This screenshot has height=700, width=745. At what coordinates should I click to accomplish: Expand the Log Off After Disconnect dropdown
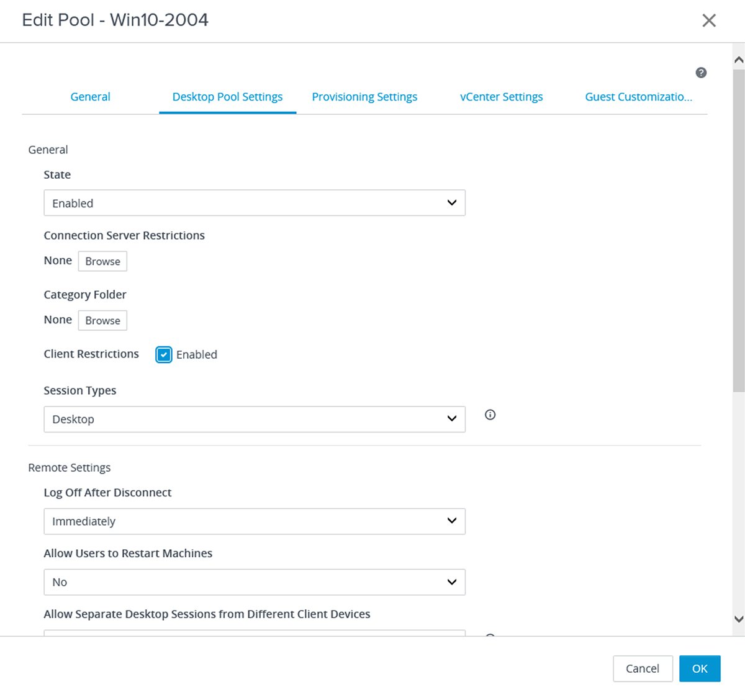tap(255, 521)
